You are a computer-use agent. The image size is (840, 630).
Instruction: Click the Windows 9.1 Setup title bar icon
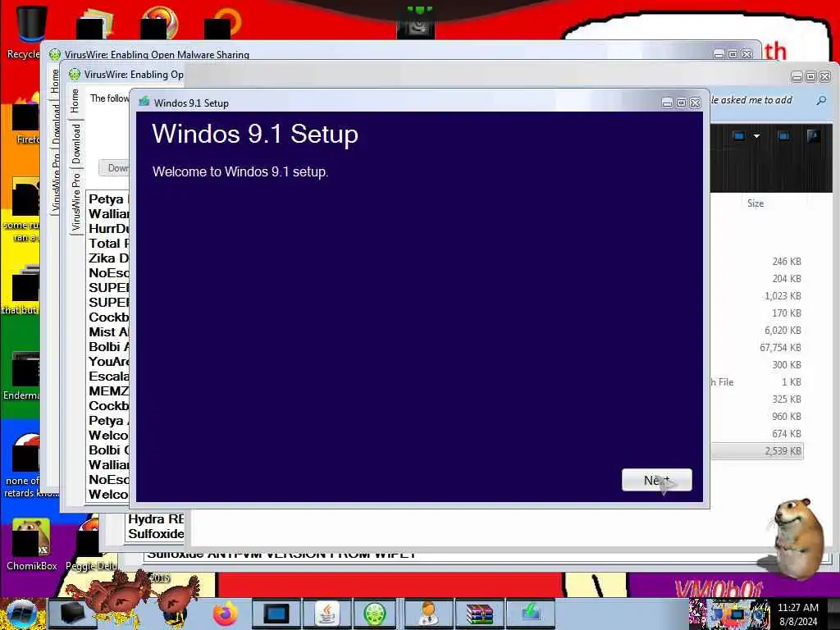(x=144, y=102)
